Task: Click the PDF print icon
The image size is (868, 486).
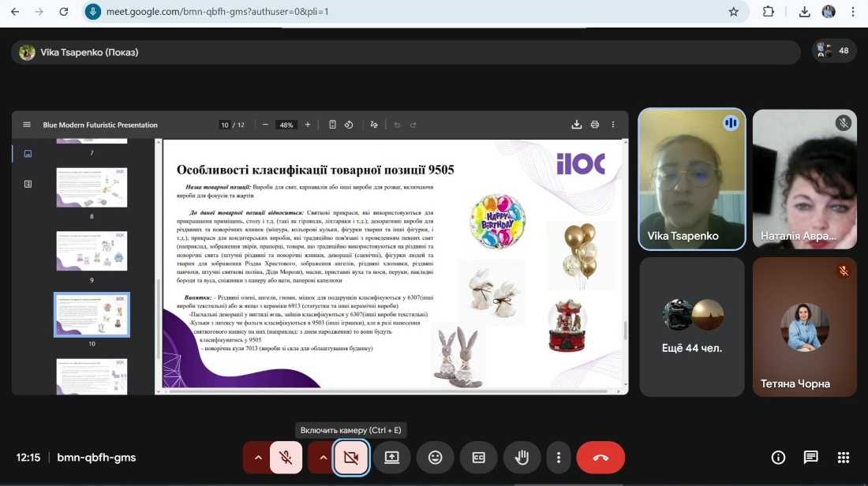Action: pyautogui.click(x=595, y=125)
